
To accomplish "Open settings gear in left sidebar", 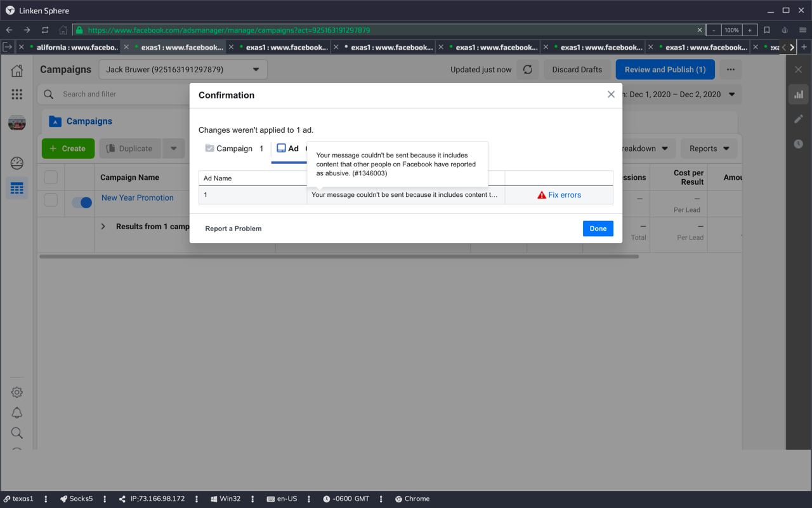I will pos(17,392).
